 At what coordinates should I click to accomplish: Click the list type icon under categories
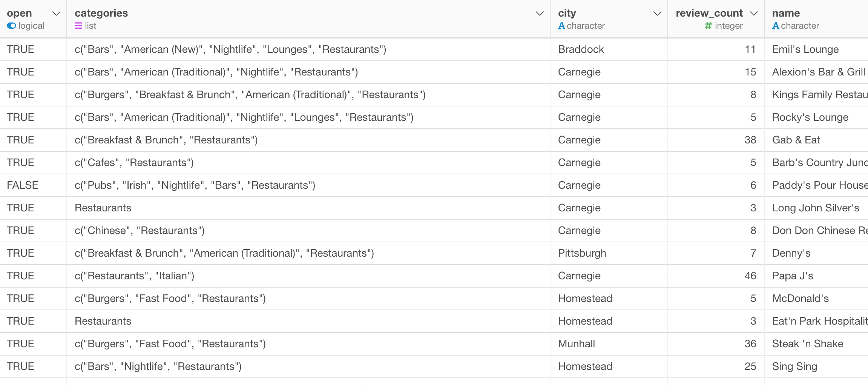coord(78,26)
